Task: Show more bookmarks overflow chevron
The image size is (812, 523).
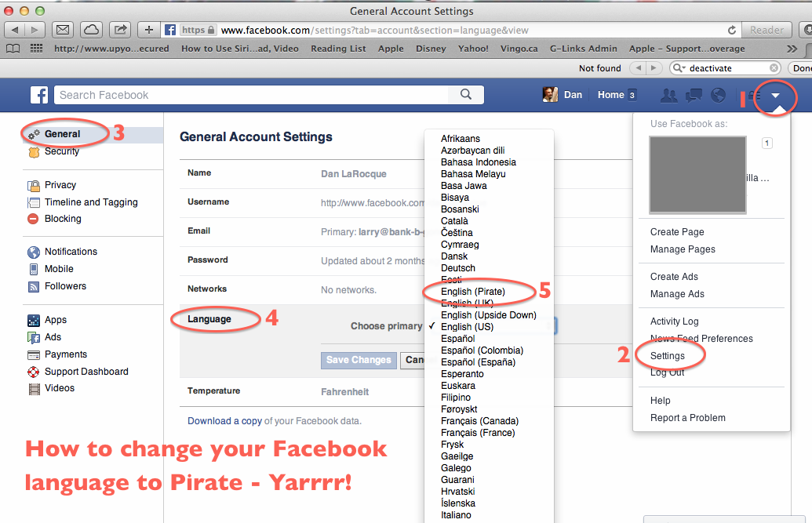Action: [x=792, y=49]
